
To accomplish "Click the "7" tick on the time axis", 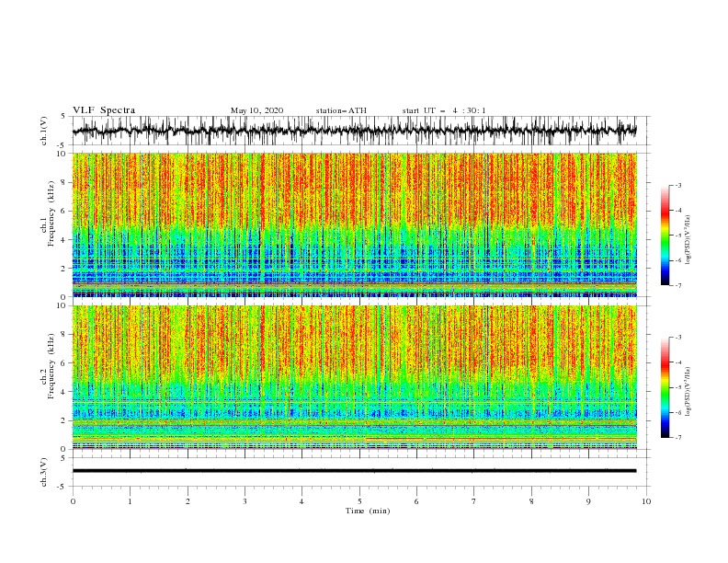I will pyautogui.click(x=474, y=501).
